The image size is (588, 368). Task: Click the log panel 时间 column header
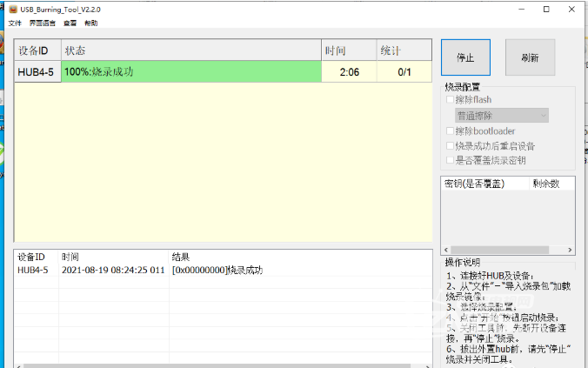70,257
